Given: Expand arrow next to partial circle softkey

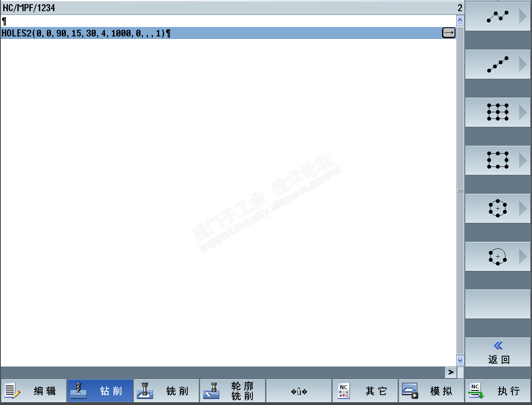Looking at the screenshot, I should coord(523,257).
